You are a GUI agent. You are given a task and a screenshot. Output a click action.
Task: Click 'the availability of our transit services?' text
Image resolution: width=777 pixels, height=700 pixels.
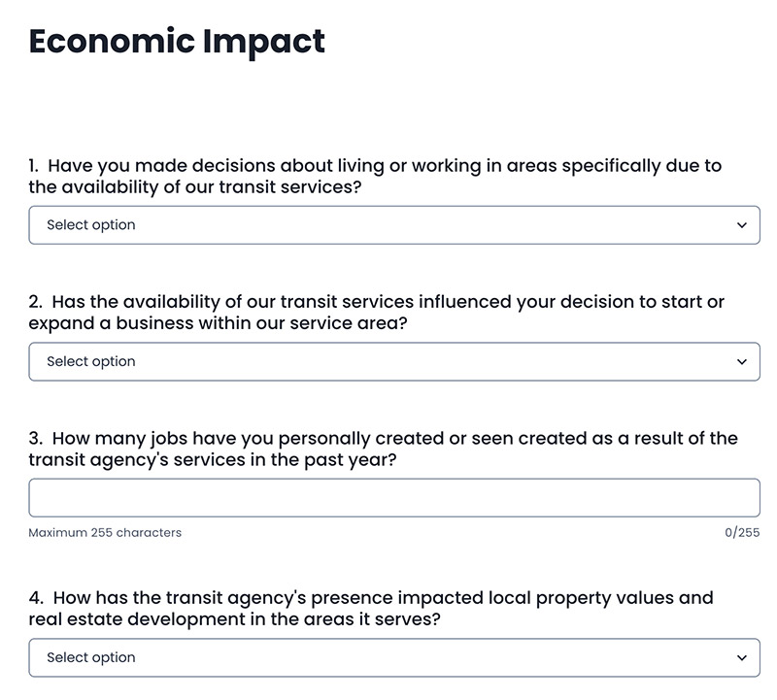(195, 187)
